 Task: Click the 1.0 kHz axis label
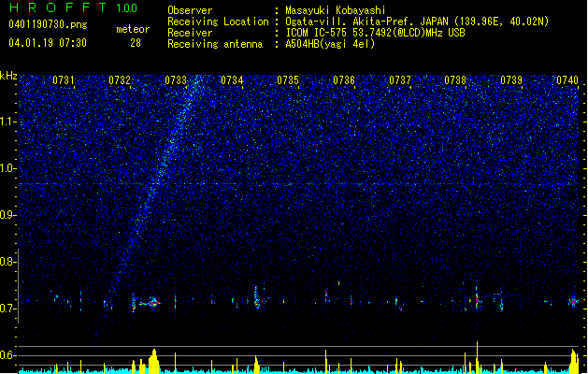(8, 168)
